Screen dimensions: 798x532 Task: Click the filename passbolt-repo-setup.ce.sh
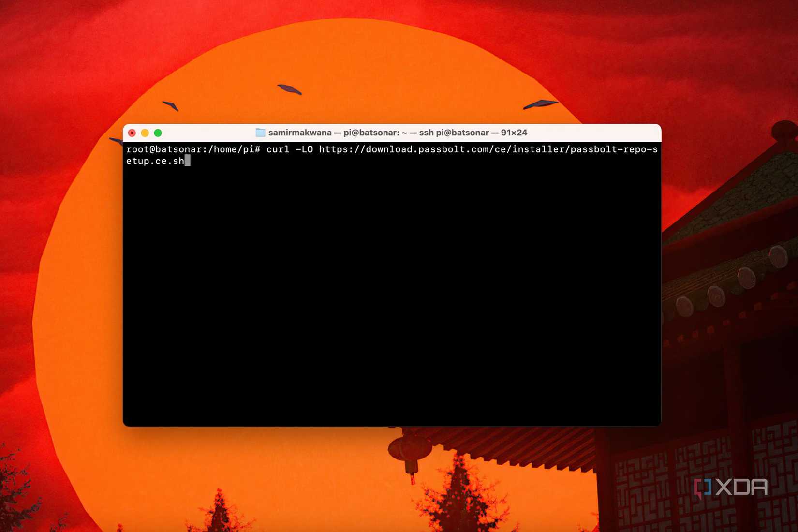[614, 149]
